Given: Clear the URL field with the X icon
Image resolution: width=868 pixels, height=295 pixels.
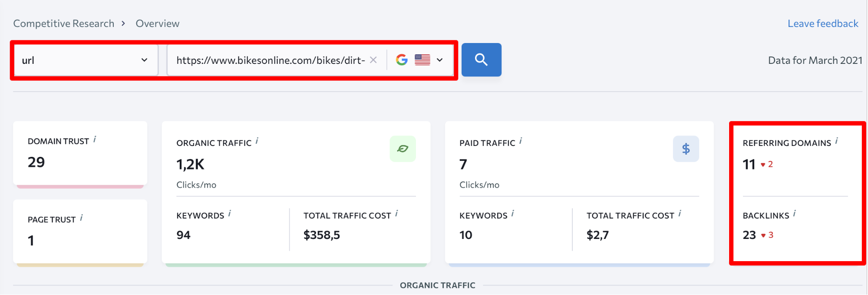Looking at the screenshot, I should coord(373,60).
